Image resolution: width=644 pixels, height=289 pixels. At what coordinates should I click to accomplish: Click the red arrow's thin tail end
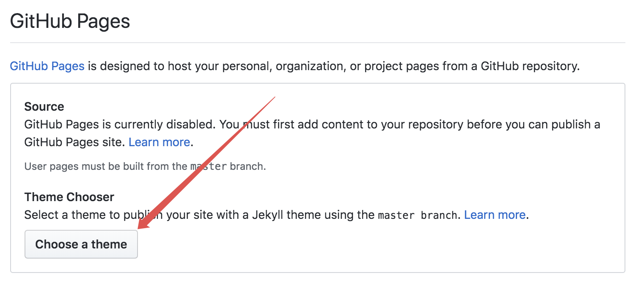[275, 97]
